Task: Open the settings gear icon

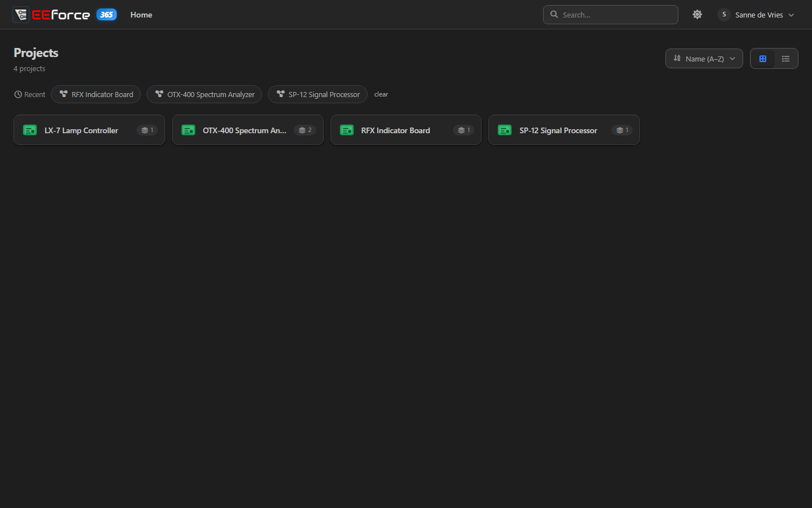Action: coord(698,15)
